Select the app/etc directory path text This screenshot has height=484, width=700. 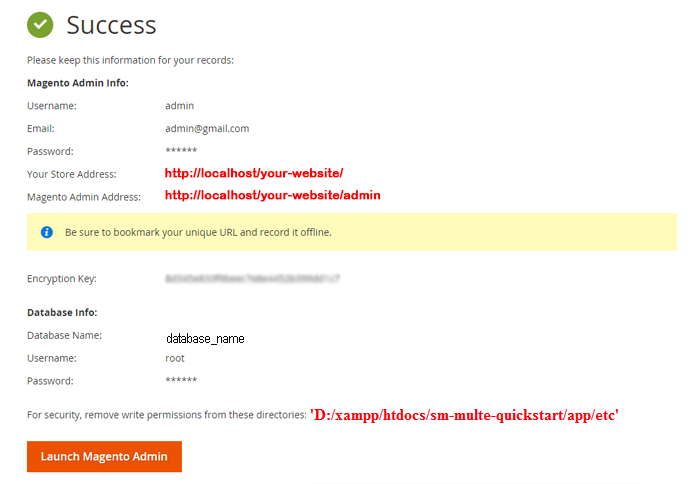(x=464, y=414)
